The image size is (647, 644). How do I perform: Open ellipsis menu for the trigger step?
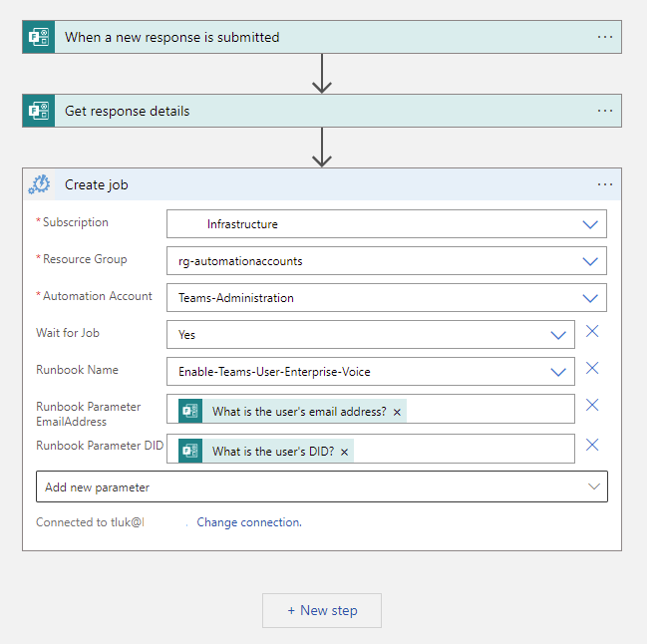point(605,37)
